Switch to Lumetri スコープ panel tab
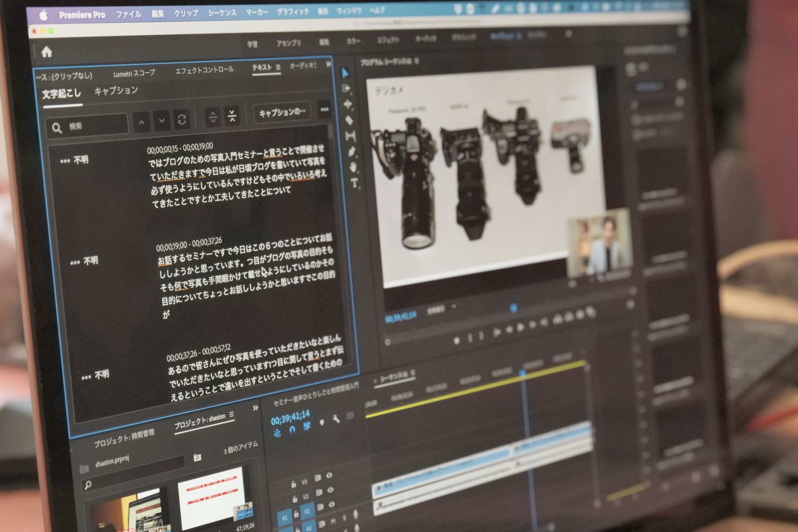Viewport: 798px width, 532px height. [x=134, y=73]
